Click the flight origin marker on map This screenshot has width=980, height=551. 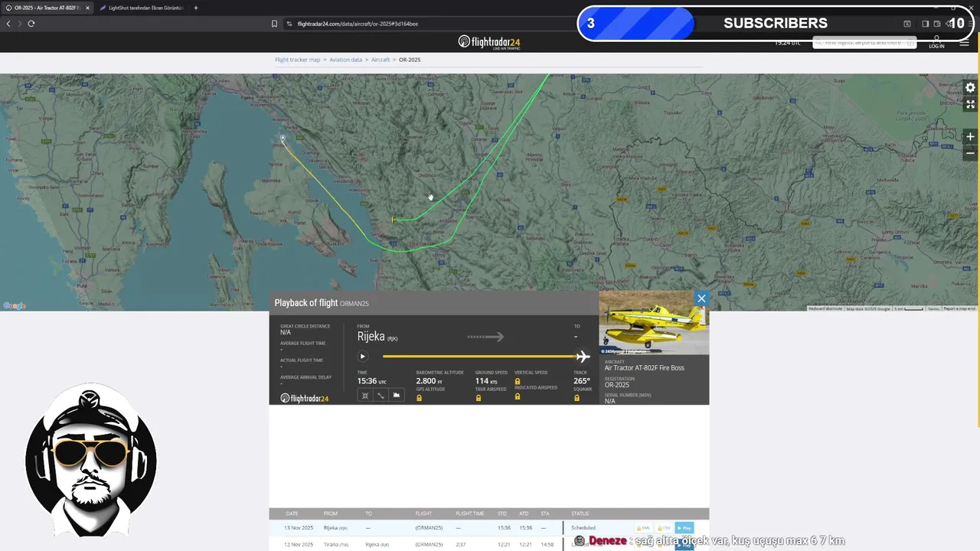point(283,139)
